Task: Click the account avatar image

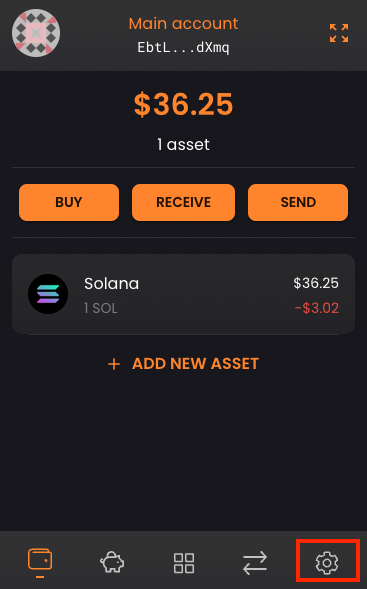Action: tap(36, 33)
